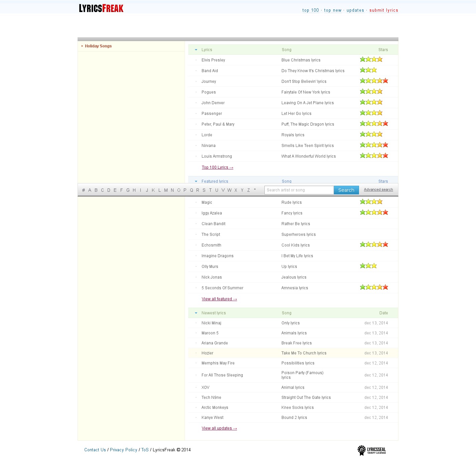Click star rating for Up lyrics
This screenshot has width=476, height=459.
coord(368,266)
